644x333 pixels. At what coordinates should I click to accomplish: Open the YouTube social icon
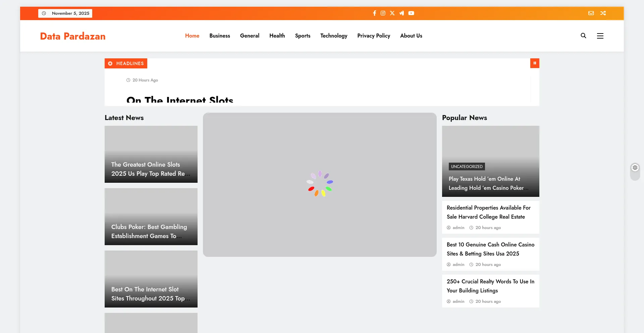pyautogui.click(x=411, y=13)
